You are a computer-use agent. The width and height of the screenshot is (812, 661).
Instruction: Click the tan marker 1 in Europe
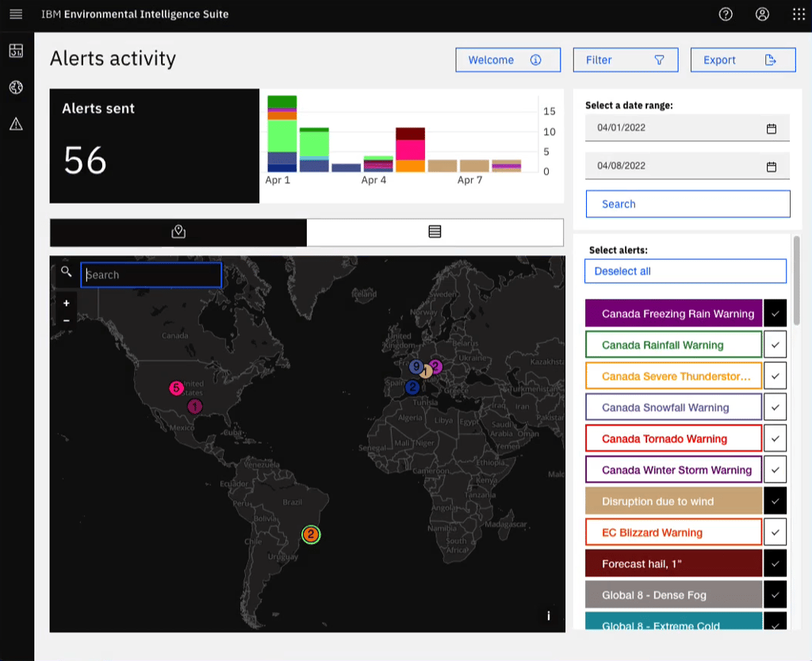426,372
